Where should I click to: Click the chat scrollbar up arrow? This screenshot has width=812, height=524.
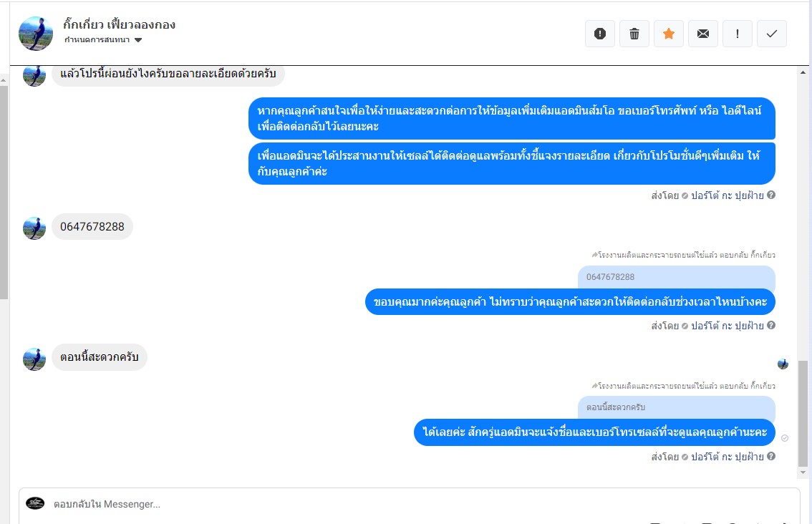(x=803, y=72)
